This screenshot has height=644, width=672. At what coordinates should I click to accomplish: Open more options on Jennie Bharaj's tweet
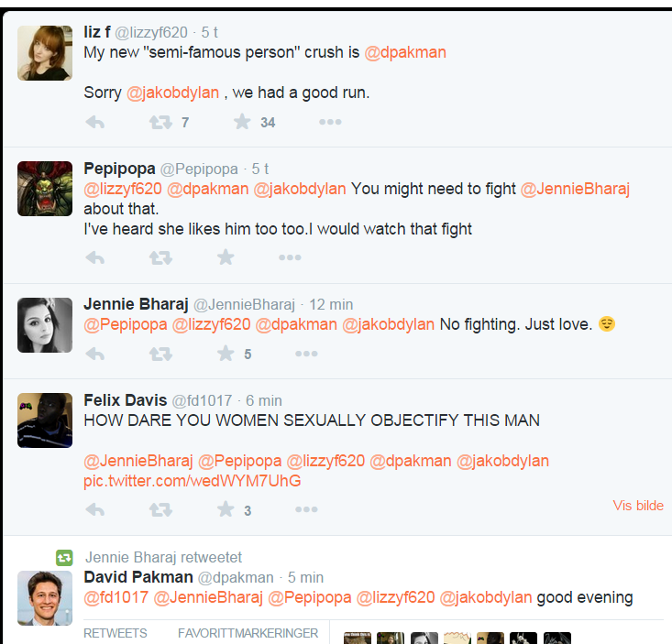(306, 354)
